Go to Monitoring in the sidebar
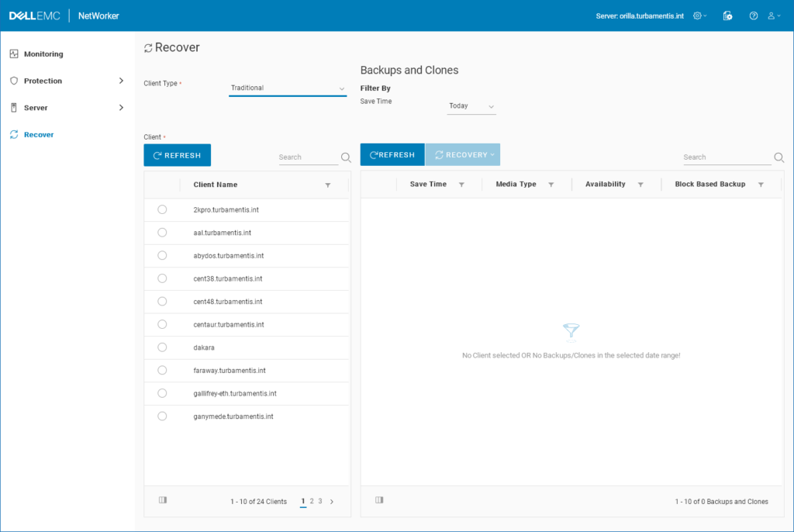Viewport: 794px width, 532px height. tap(43, 54)
